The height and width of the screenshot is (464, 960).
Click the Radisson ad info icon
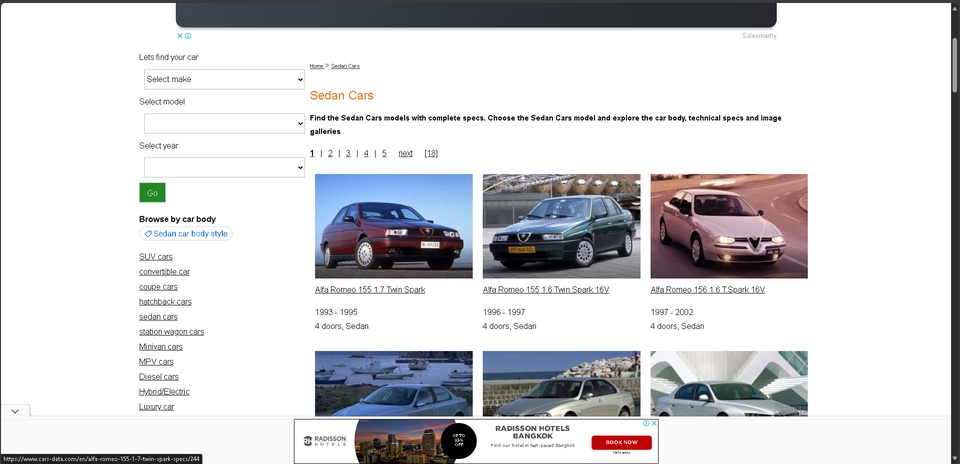click(x=646, y=424)
